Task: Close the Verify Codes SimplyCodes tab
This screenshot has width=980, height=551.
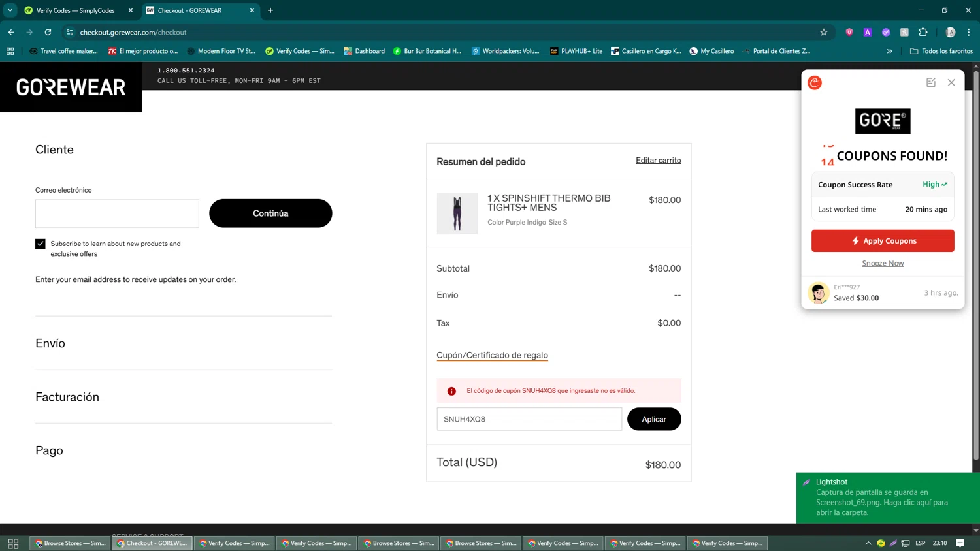Action: pos(131,10)
